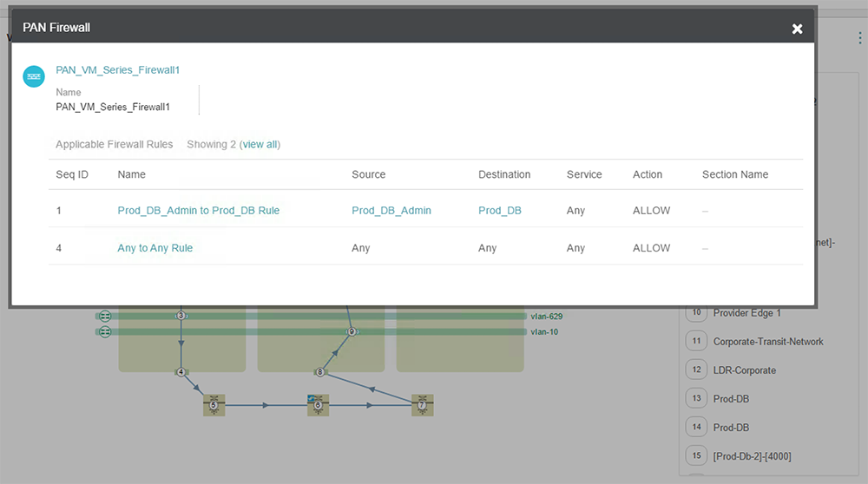Open Prod_DB destination link

pyautogui.click(x=500, y=210)
